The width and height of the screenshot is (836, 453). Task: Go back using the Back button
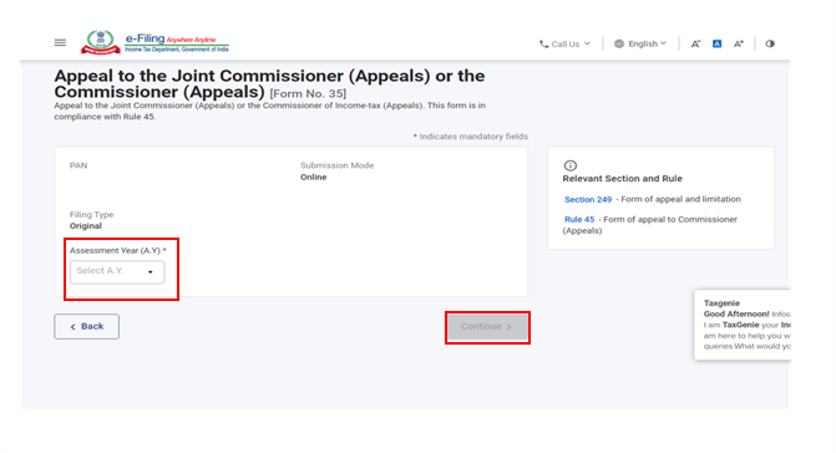[x=86, y=326]
